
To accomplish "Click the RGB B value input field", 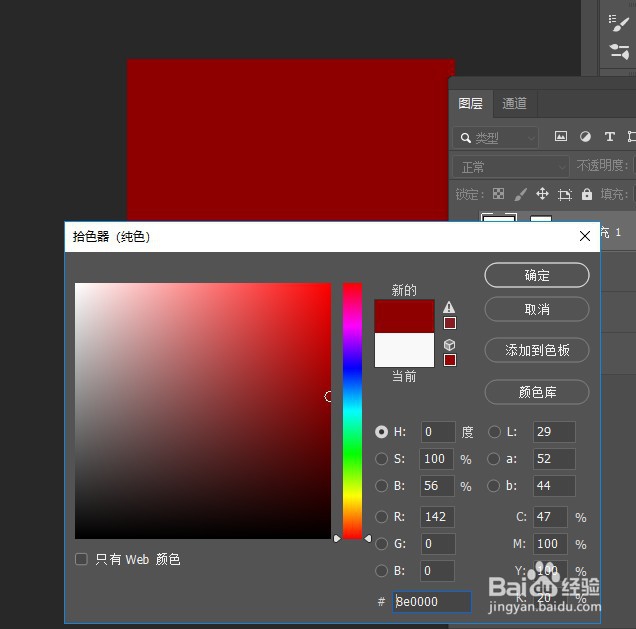I will pyautogui.click(x=437, y=571).
